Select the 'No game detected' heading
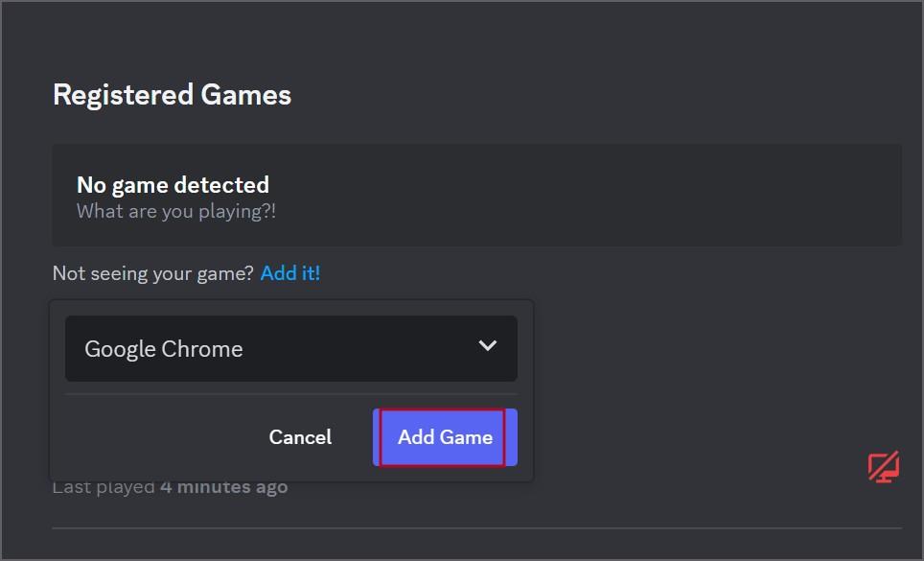The width and height of the screenshot is (924, 561). pos(173,185)
